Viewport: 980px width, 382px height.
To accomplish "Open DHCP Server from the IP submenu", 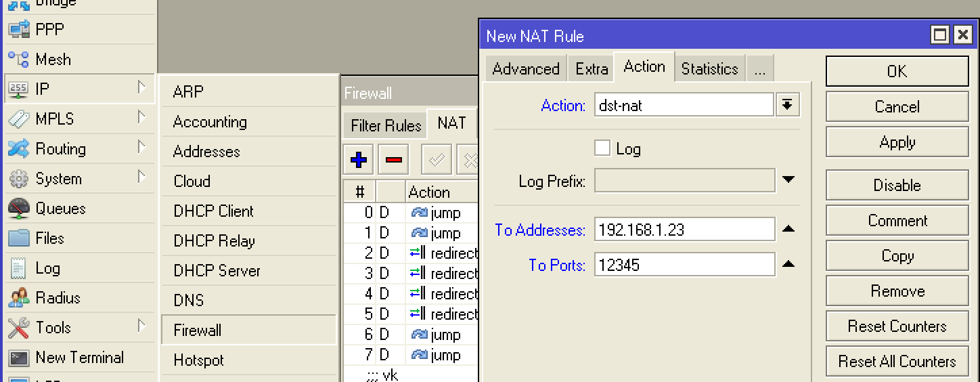I will [249, 271].
